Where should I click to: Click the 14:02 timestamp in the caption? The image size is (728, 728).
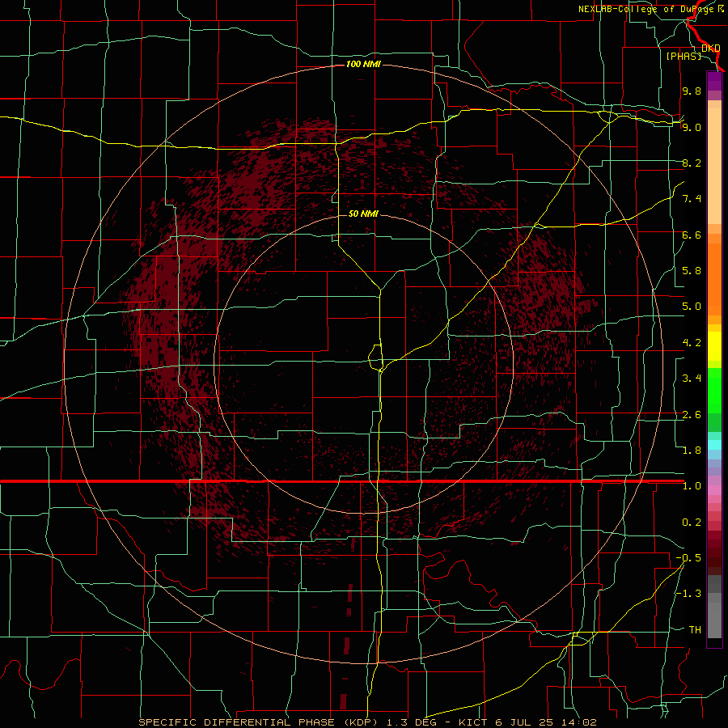click(x=580, y=722)
